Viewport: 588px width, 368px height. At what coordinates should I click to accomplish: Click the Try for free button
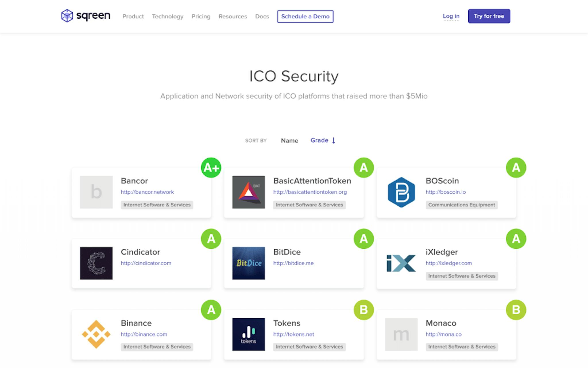click(x=489, y=16)
